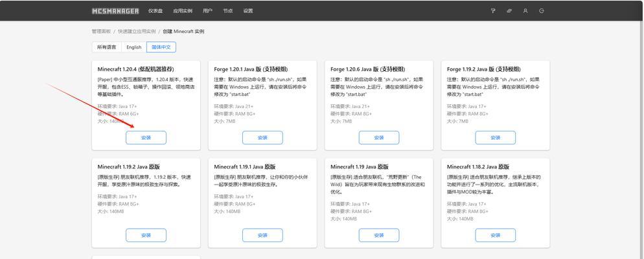Click the Forge 1.19.2 Java 版 title

(484, 69)
